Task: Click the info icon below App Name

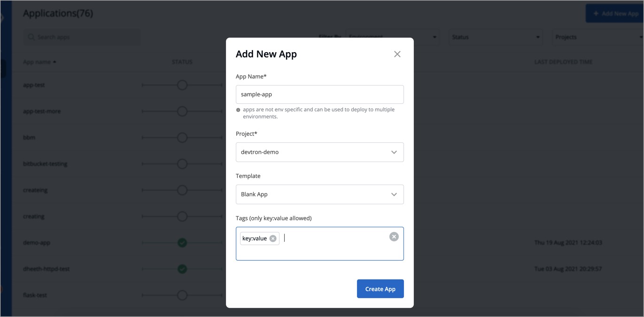Action: (238, 110)
